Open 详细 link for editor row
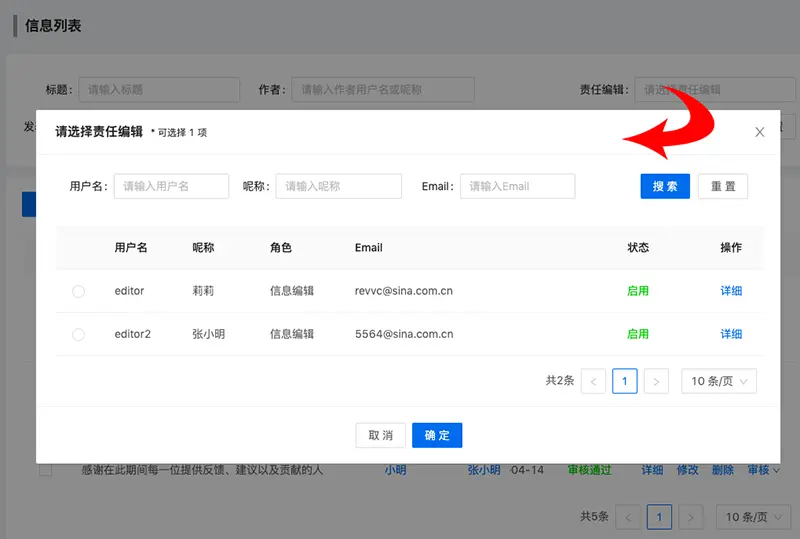 731,291
